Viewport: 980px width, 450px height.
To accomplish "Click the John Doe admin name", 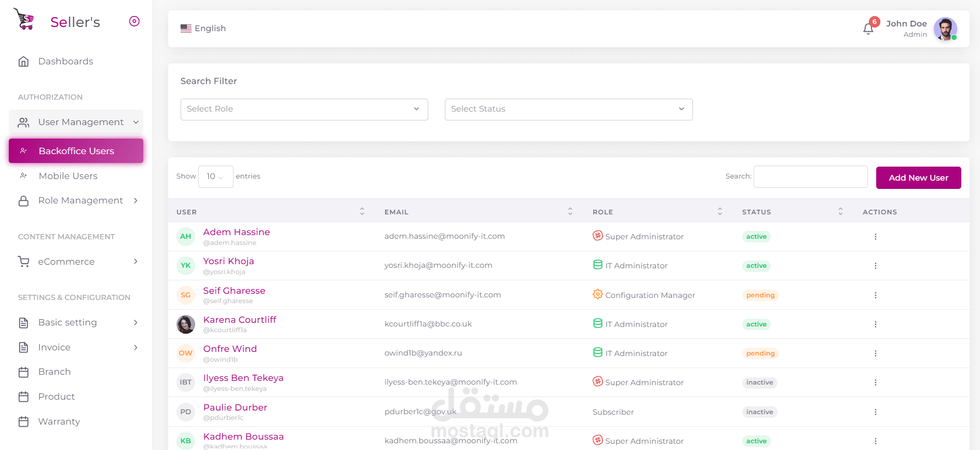I will point(906,24).
